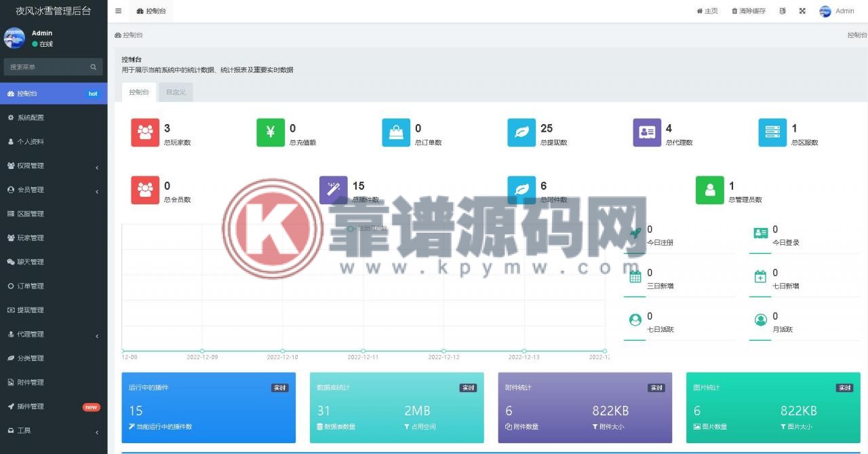Open 插件管理 in sidebar
Image resolution: width=868 pixels, height=454 pixels.
tap(54, 406)
